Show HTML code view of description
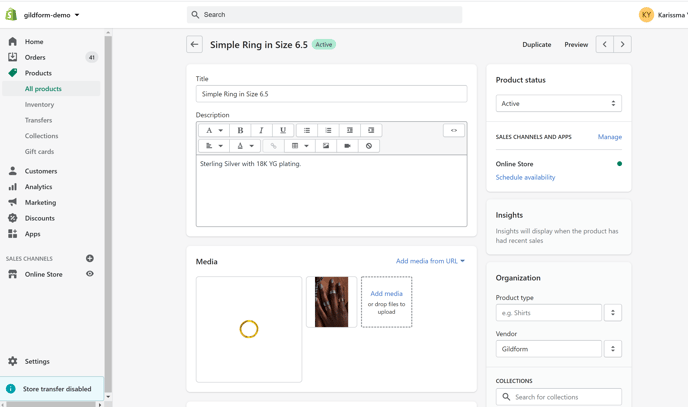 (x=454, y=130)
